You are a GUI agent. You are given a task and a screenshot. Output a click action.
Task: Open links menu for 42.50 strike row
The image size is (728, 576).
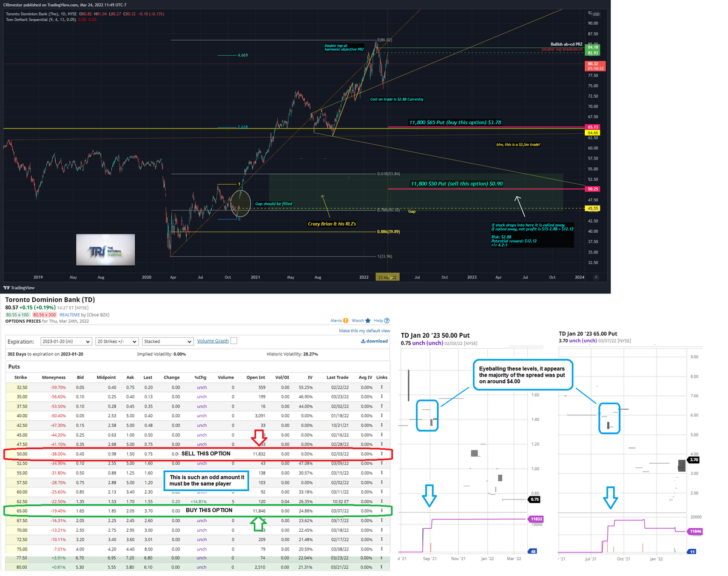tap(382, 425)
